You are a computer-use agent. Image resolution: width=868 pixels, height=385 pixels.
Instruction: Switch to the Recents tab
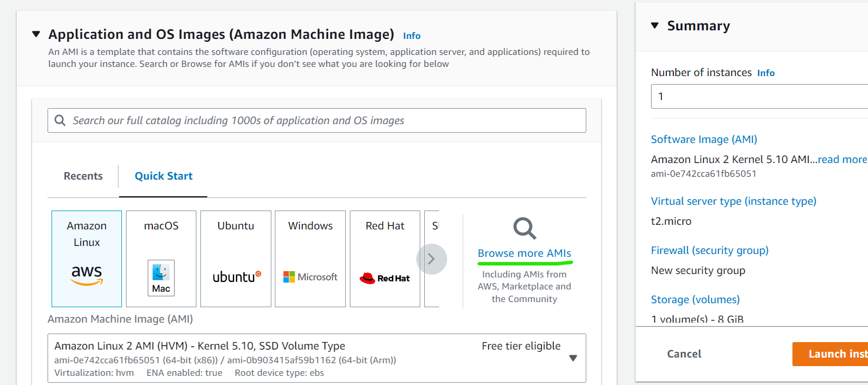click(83, 176)
